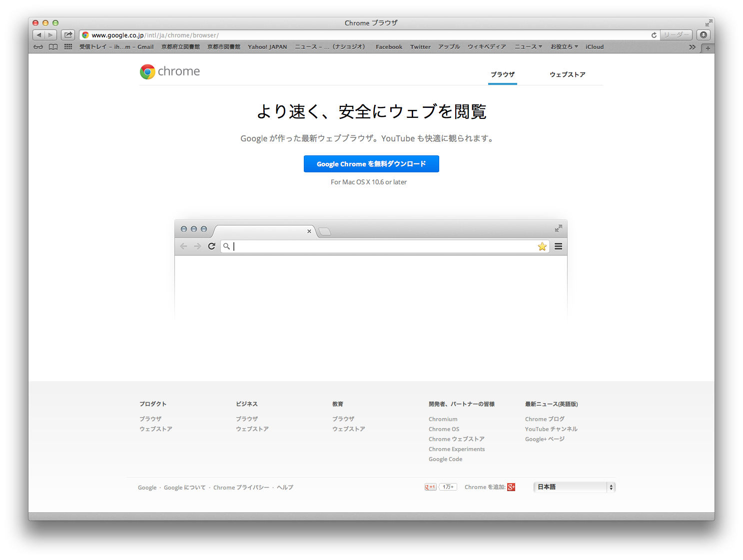Screen dimensions: 743x560
Task: Open the Chrome ウェブストア developer link
Action: point(456,439)
